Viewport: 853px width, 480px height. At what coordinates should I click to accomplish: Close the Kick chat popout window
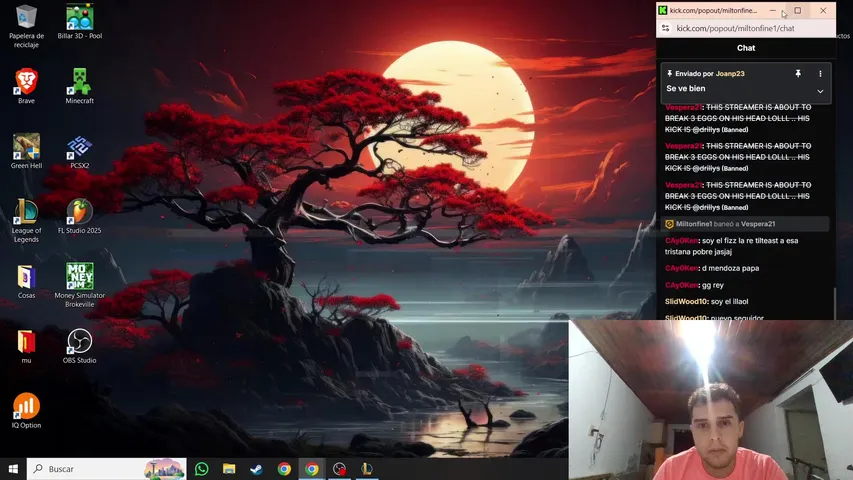click(x=823, y=10)
